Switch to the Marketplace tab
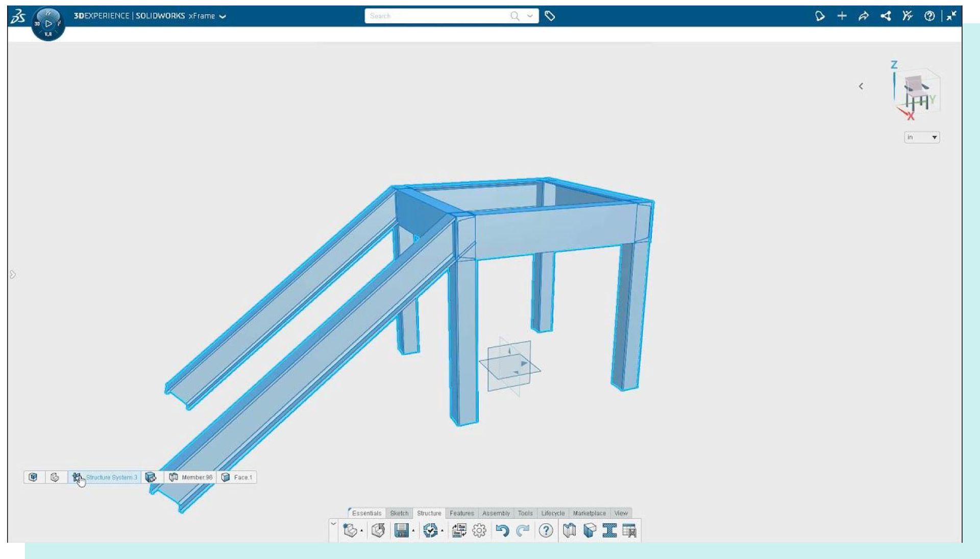Viewport: 980px width, 559px height. 589,513
